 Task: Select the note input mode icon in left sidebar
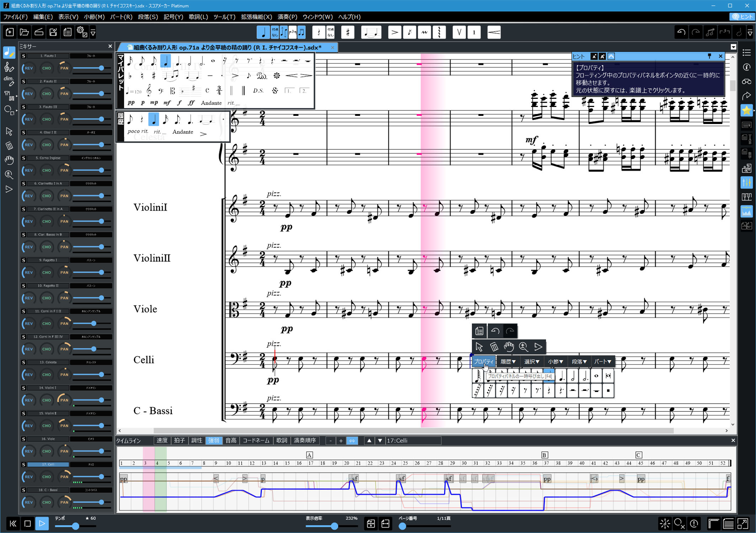9,53
